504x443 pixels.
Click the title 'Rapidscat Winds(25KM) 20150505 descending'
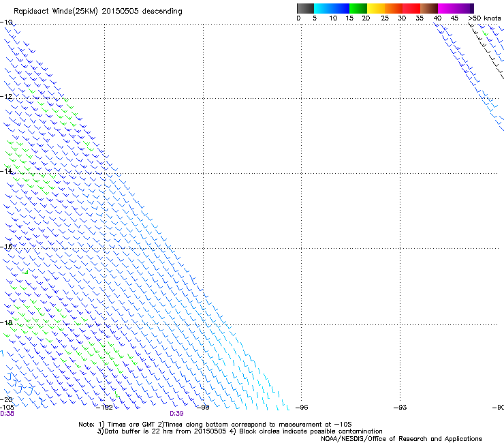[97, 12]
